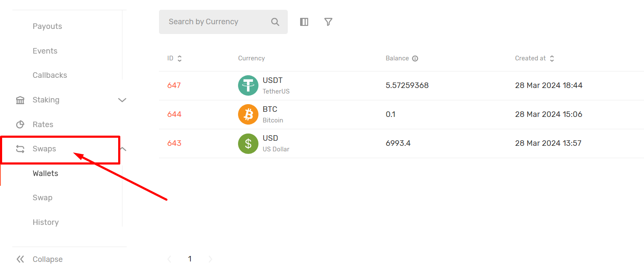Focus the Search by Currency field
This screenshot has height=267, width=644.
coord(215,22)
